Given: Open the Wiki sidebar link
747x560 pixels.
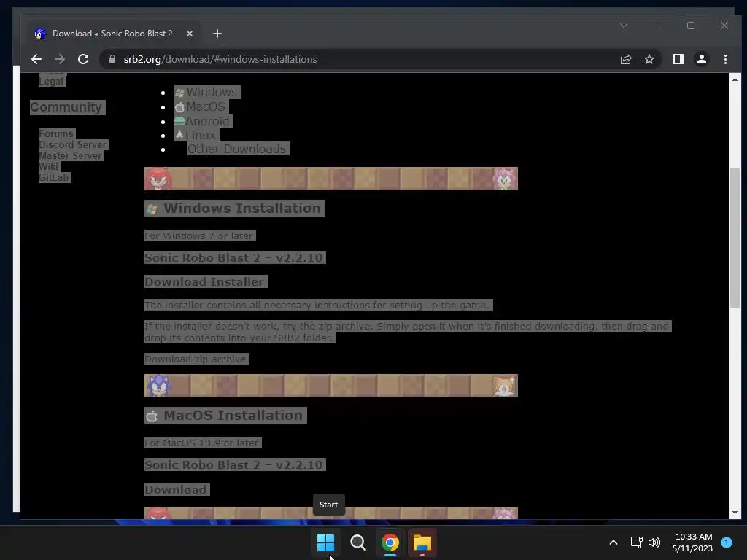Looking at the screenshot, I should click(49, 167).
